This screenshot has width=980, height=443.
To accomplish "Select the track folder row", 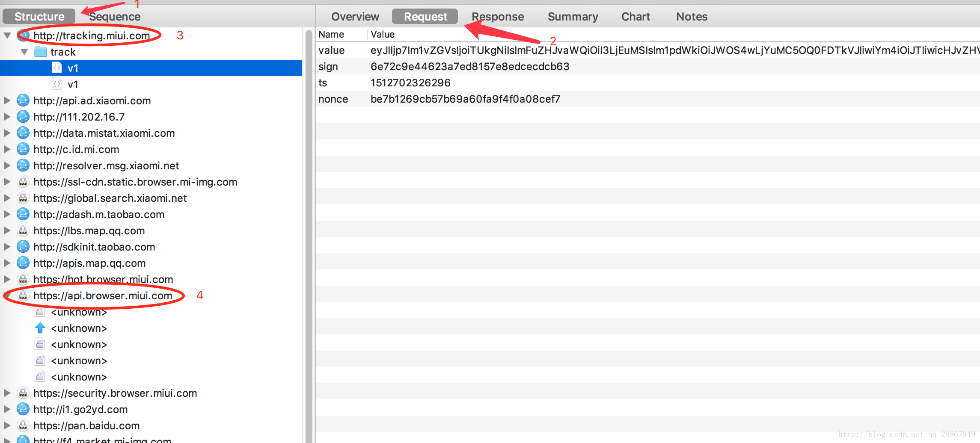I will (151, 52).
